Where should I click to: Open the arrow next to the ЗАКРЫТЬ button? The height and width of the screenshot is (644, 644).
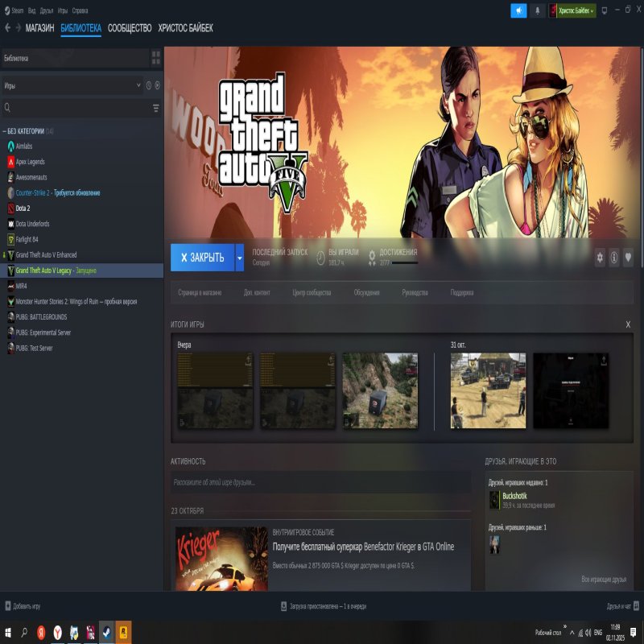(x=239, y=258)
